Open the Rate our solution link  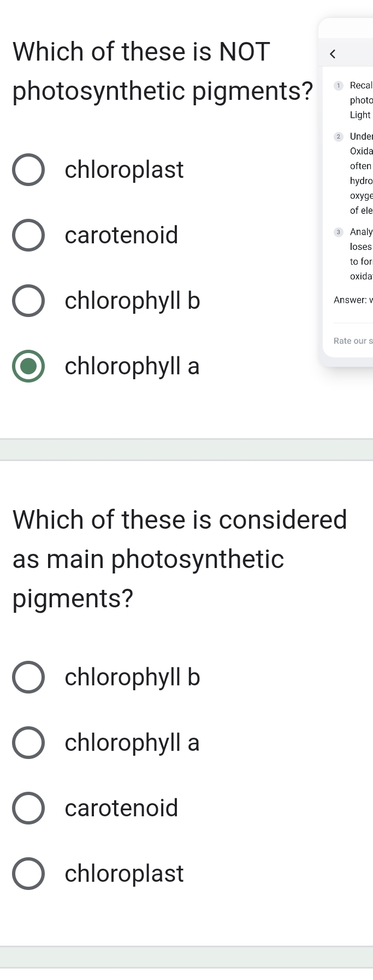352,340
